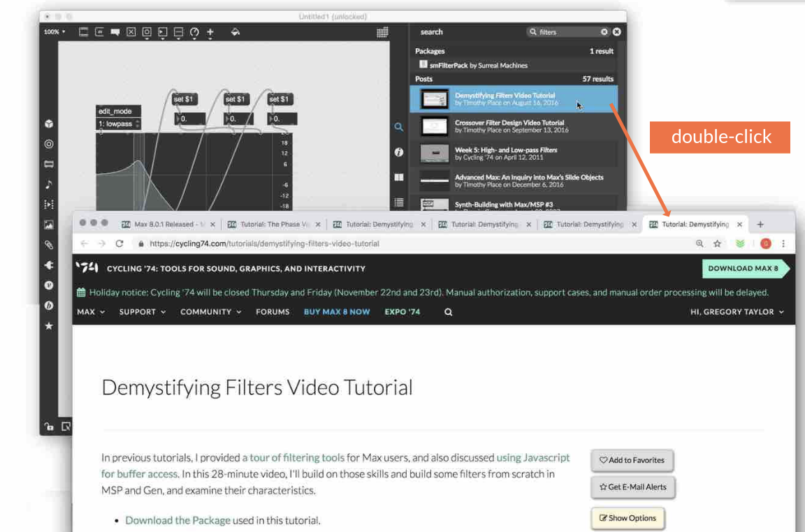Open the plug-ins icon in Max sidebar
This screenshot has width=805, height=532.
[49, 265]
